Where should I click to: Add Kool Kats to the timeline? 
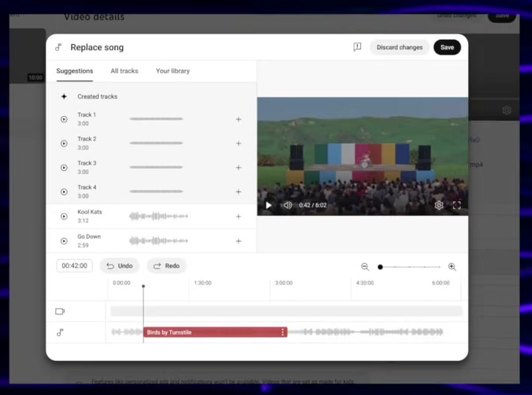coord(239,217)
